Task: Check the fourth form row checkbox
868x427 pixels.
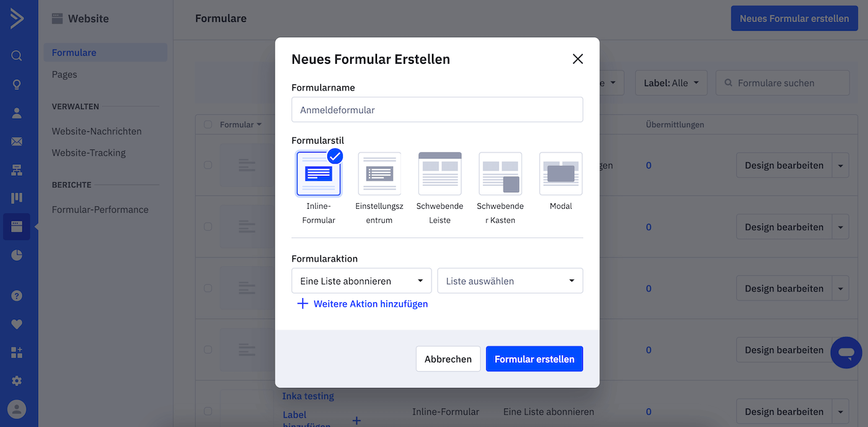Action: click(x=208, y=350)
